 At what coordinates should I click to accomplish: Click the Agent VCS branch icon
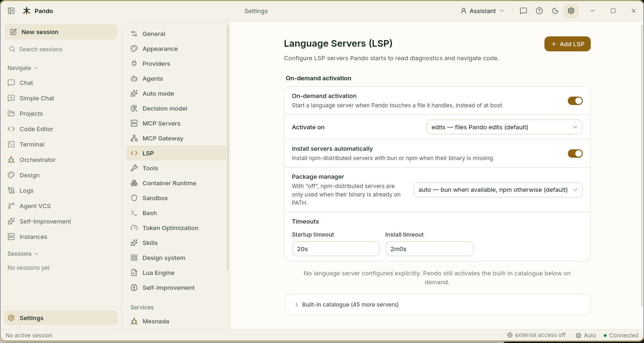11,206
